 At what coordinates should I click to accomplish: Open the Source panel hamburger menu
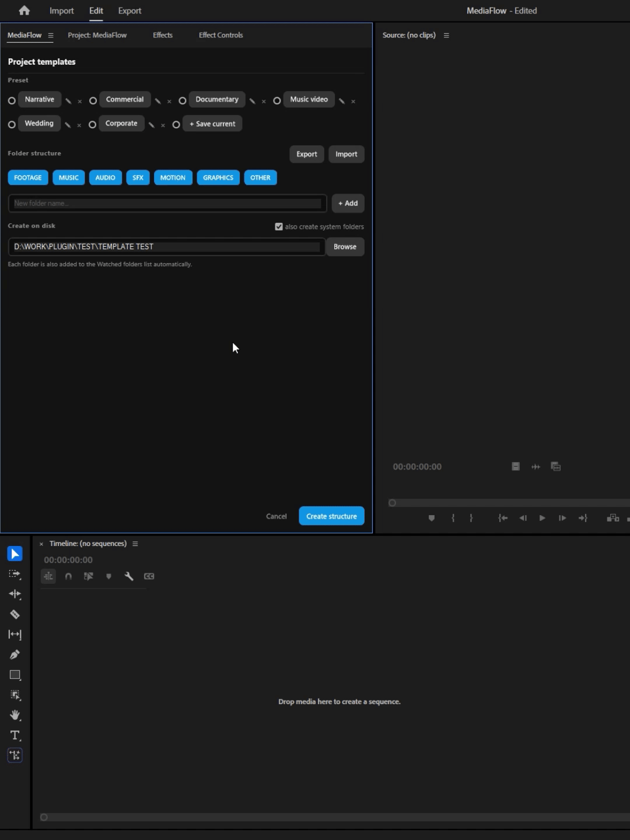[446, 36]
